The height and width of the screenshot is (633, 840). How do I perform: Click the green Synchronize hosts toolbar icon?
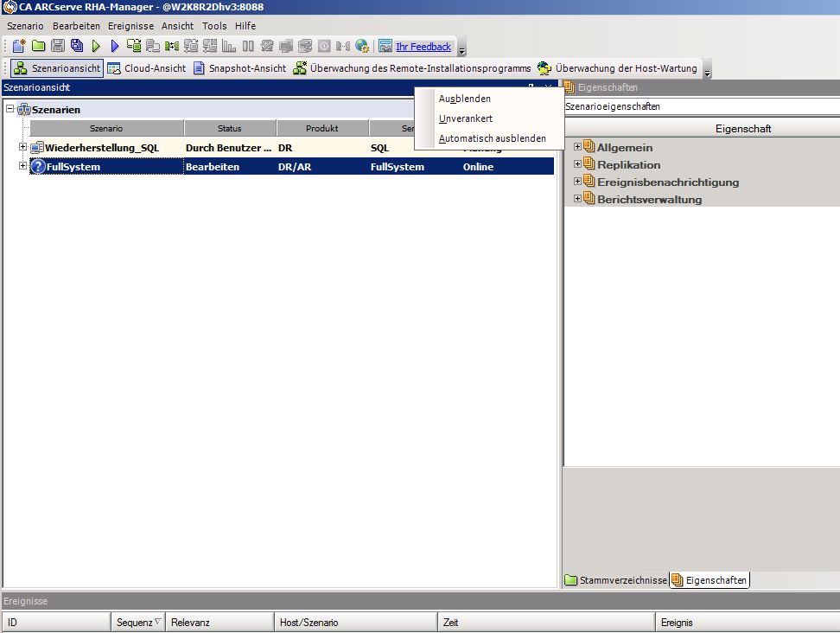pos(133,46)
